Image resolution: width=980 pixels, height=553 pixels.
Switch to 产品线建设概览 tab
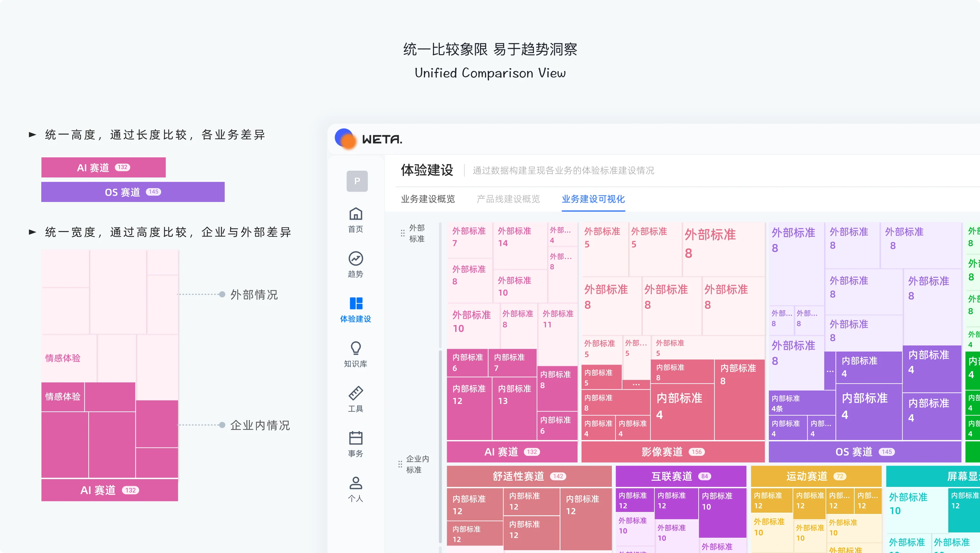point(508,199)
